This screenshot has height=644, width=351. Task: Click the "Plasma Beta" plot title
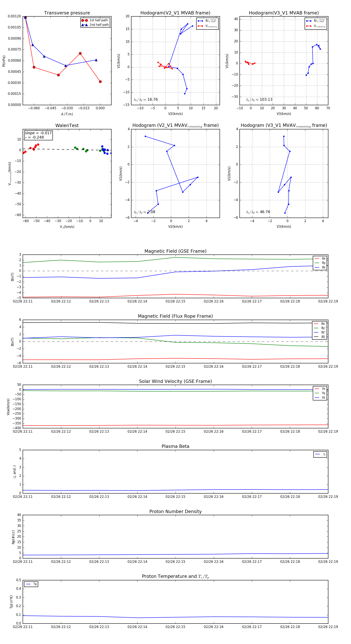coord(175,447)
